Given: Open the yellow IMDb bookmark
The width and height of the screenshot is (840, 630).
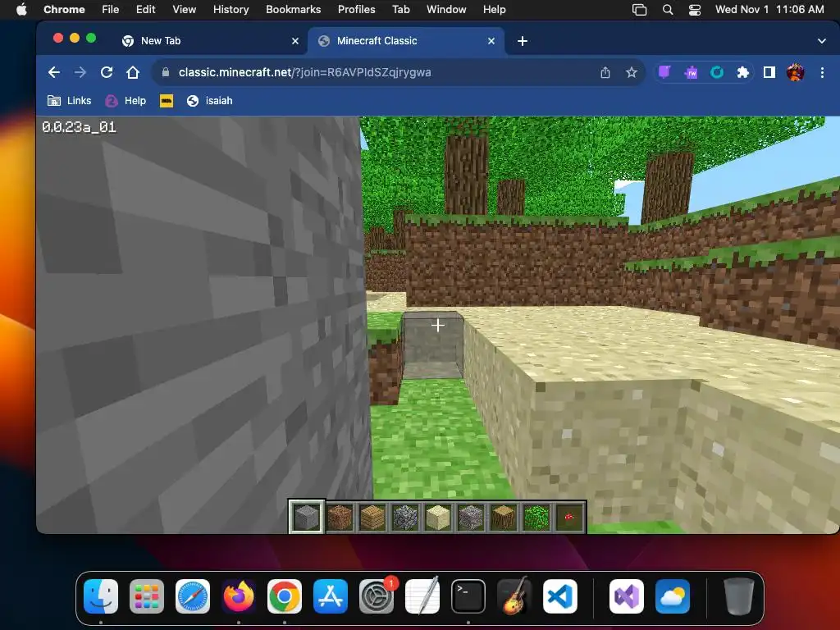Looking at the screenshot, I should tap(167, 101).
